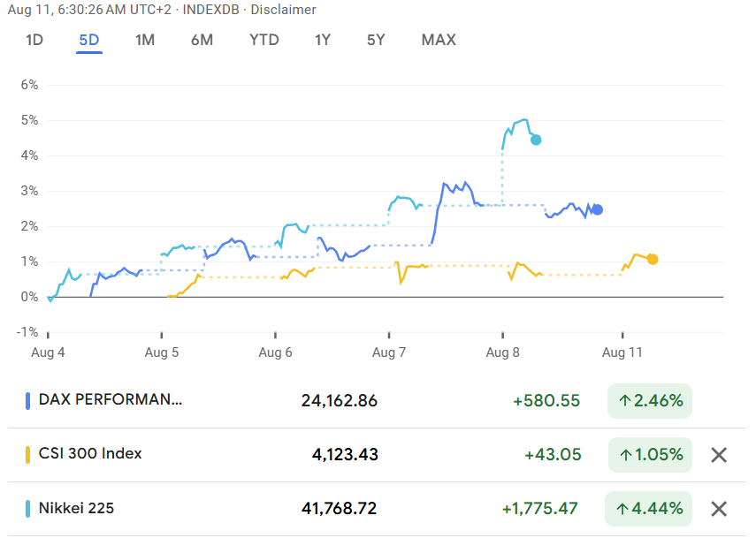The height and width of the screenshot is (538, 756).
Task: Open the Nikkei 225 entry
Action: point(76,508)
